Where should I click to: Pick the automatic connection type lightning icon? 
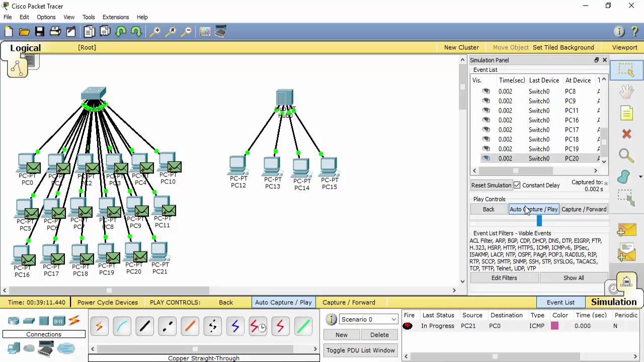pos(99,327)
